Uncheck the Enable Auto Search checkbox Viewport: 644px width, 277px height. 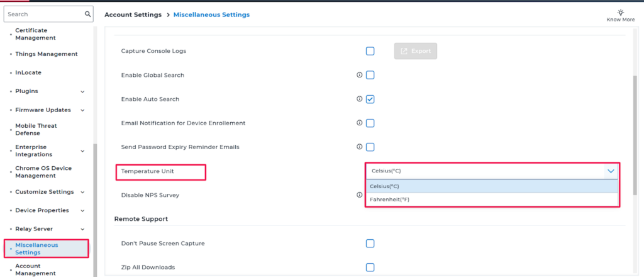pos(370,99)
